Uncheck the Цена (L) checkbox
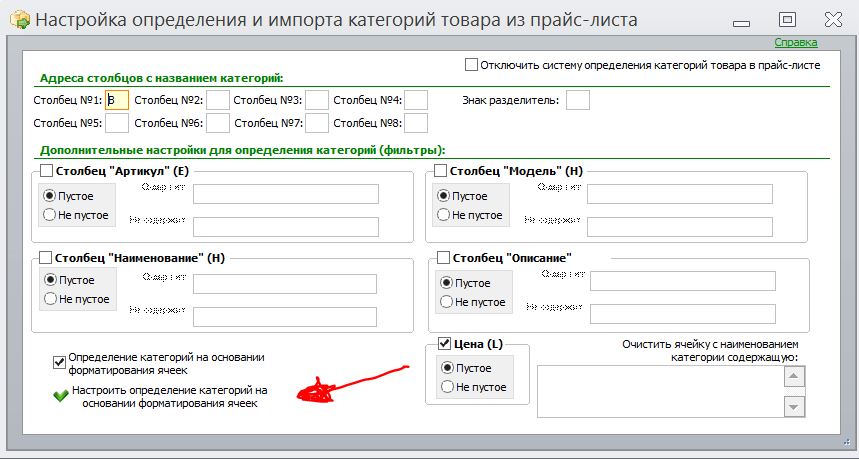The image size is (859, 459). [444, 343]
